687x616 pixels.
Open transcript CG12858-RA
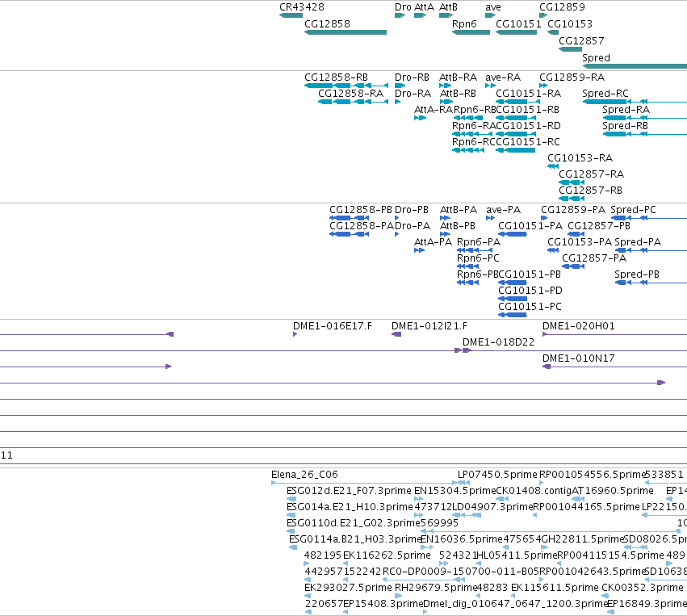(x=353, y=102)
